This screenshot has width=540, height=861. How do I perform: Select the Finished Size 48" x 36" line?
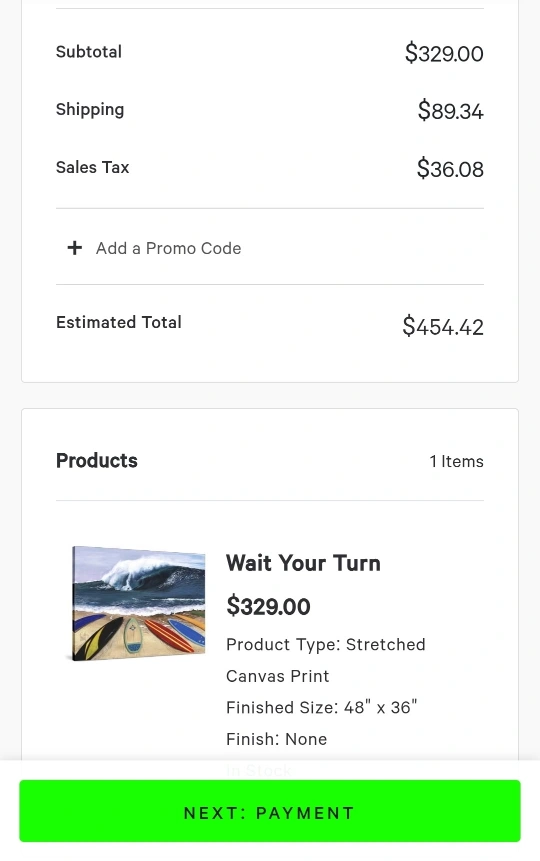[321, 707]
